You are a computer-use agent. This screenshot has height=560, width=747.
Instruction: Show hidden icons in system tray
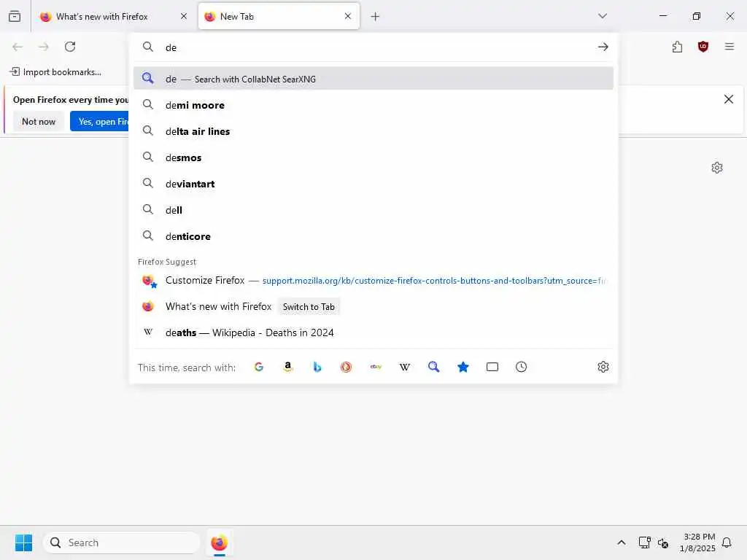coord(622,542)
